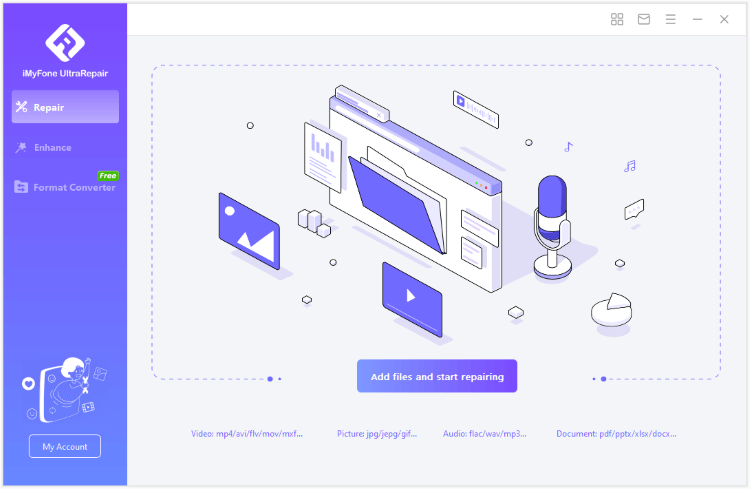
Task: Open the mail envelope icon
Action: pyautogui.click(x=644, y=19)
